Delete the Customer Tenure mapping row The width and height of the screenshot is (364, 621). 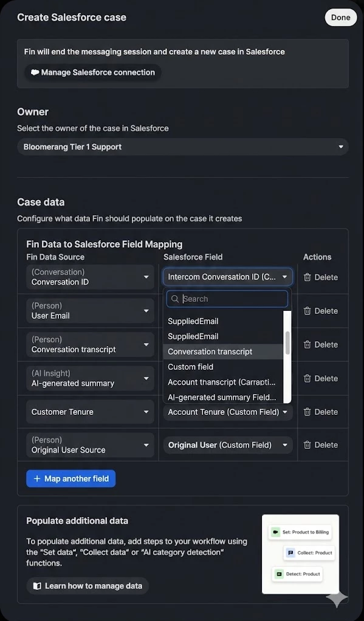(x=320, y=412)
